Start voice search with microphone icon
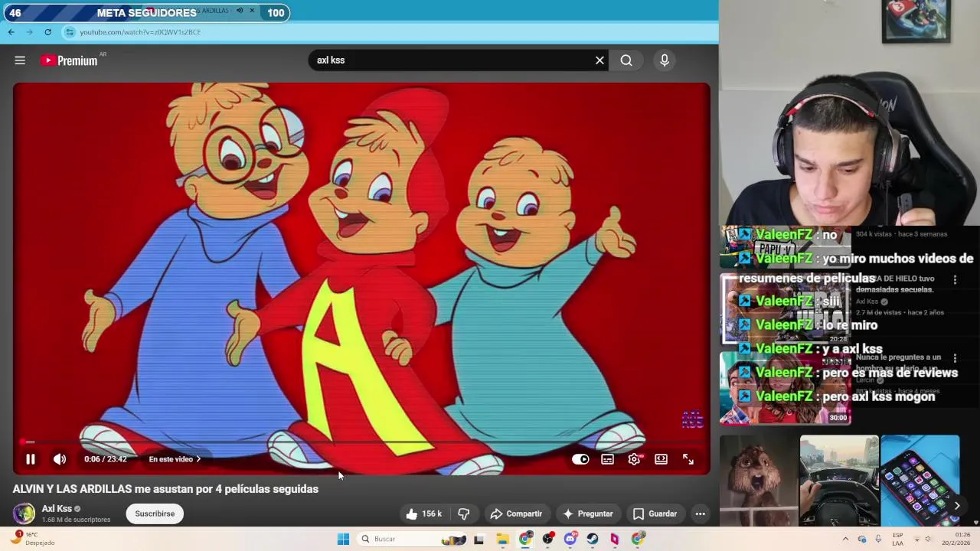Screen dimensions: 980x551 [x=665, y=60]
